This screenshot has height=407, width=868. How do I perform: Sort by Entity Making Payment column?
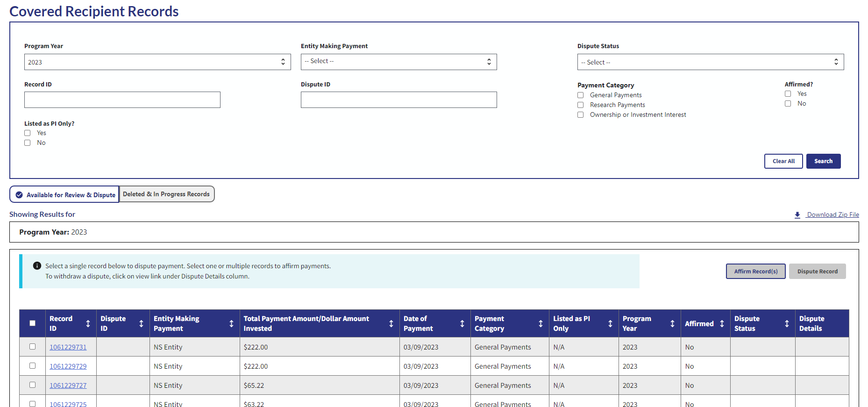(x=231, y=323)
